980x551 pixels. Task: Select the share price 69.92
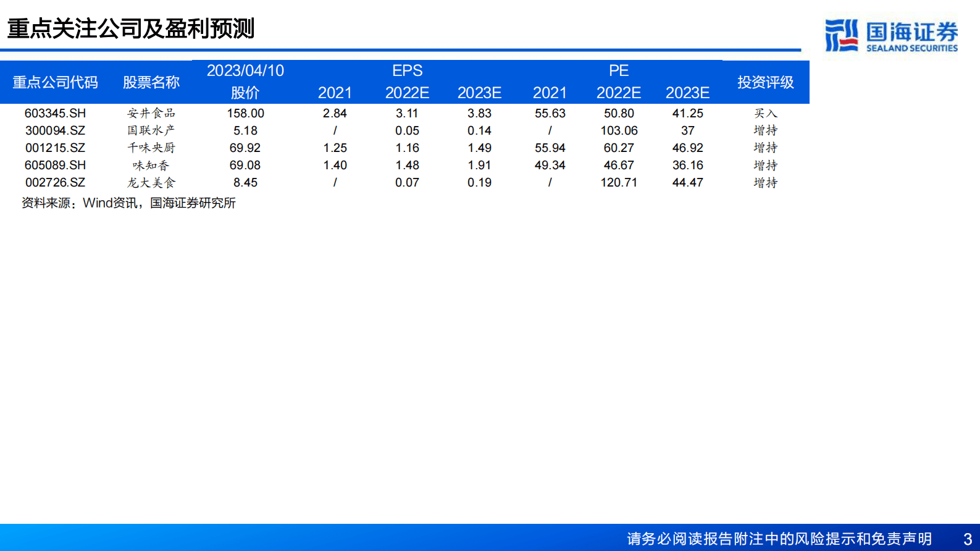pos(245,148)
